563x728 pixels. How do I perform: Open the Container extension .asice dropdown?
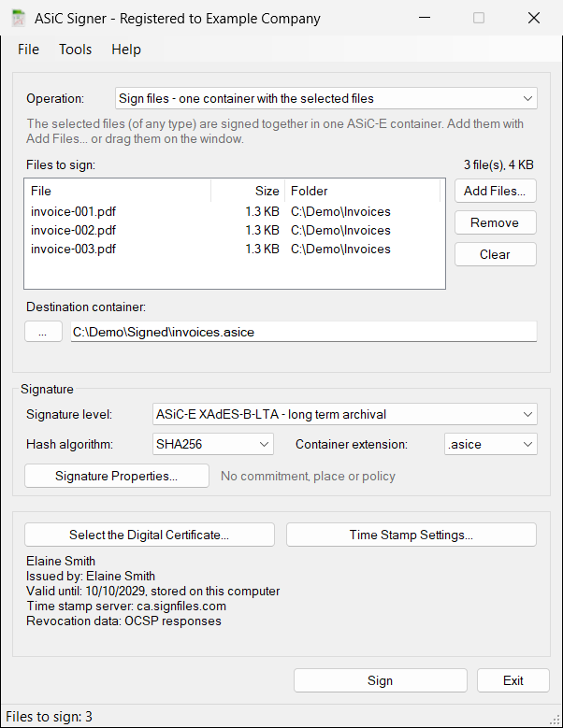[x=491, y=444]
